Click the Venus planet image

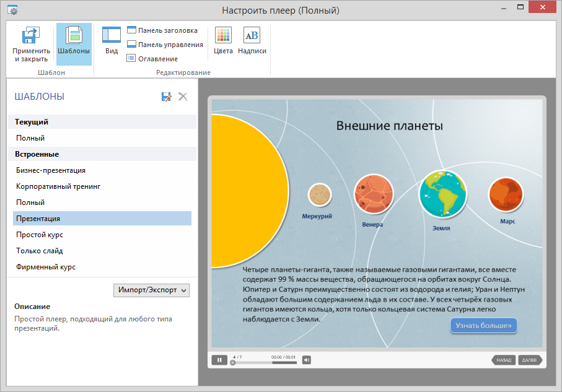point(374,194)
